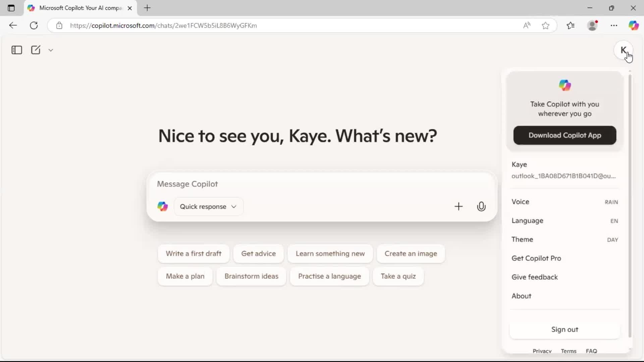644x362 pixels.
Task: Add this page to favorites star
Action: (x=545, y=25)
